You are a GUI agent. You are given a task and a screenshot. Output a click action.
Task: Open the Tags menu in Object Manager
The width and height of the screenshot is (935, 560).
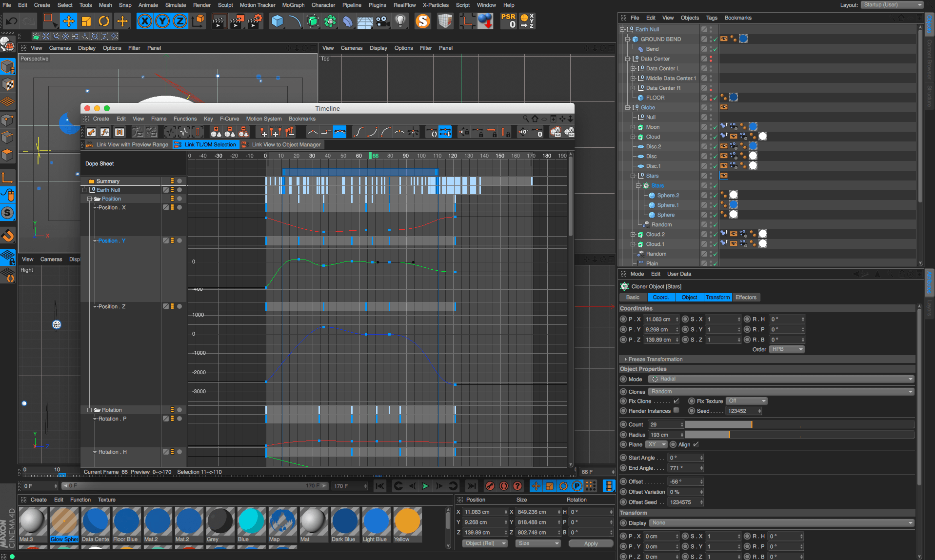[712, 18]
